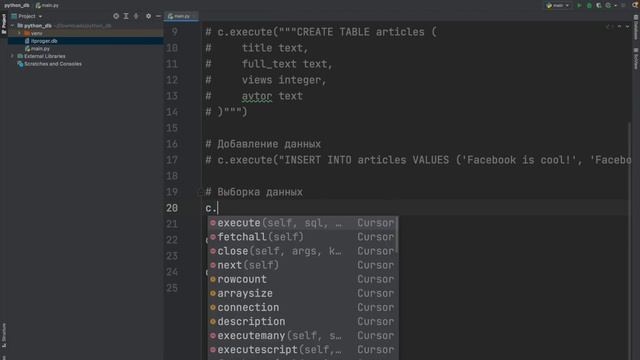Screen dimensions: 640x360
Task: Choose rowcount from the autocomplete list
Action: pos(302,279)
